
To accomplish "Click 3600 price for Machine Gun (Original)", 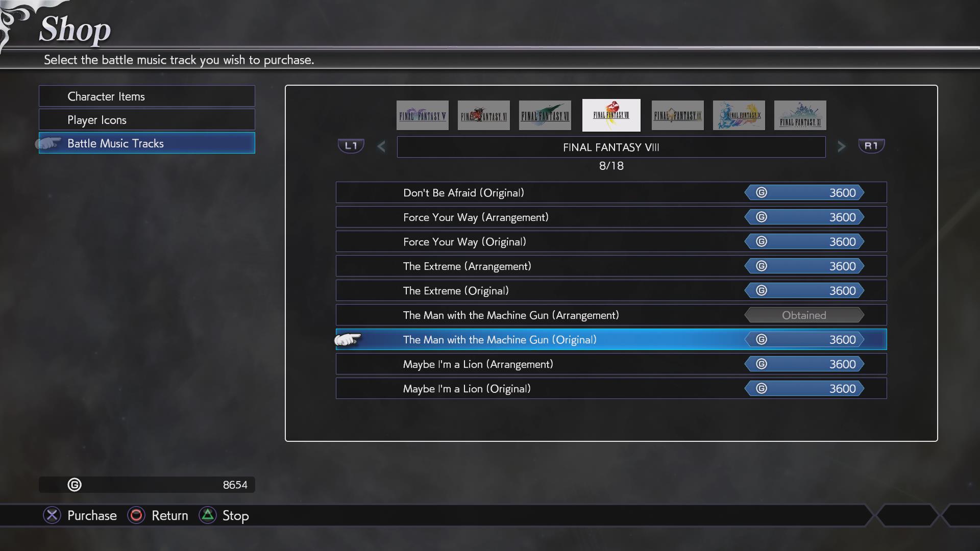I will (x=804, y=339).
